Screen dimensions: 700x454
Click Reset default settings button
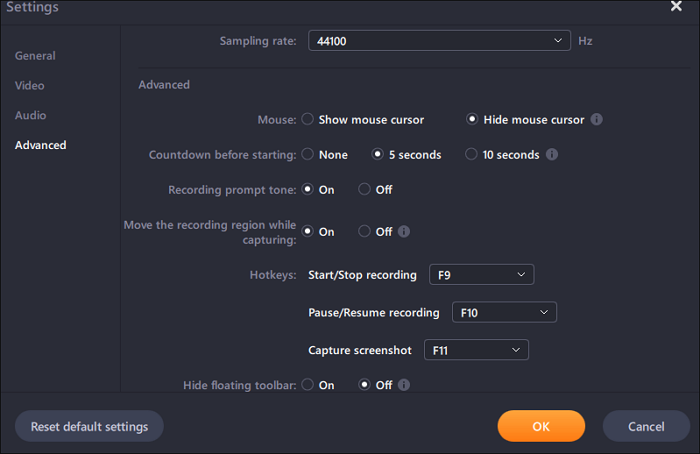pyautogui.click(x=89, y=426)
